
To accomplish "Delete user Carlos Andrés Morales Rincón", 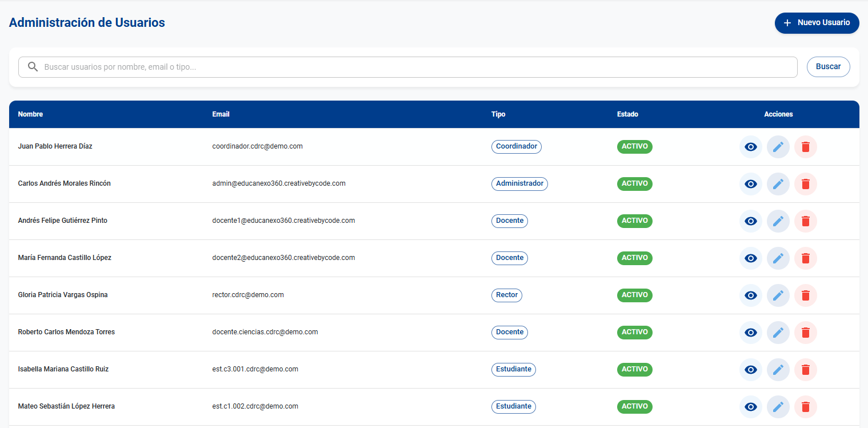I will (806, 184).
